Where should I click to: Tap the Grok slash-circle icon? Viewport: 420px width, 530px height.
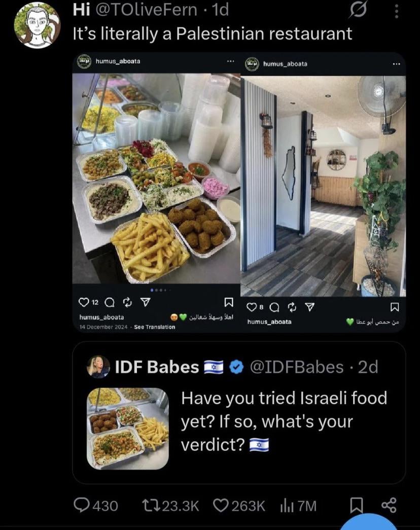tap(358, 11)
